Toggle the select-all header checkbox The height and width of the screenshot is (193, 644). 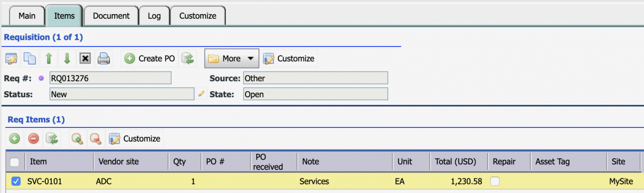pos(15,162)
